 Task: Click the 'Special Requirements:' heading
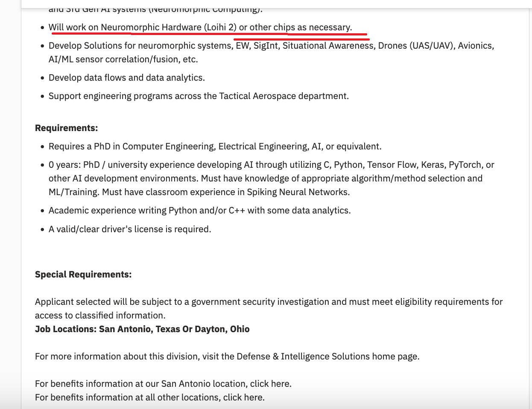point(83,275)
